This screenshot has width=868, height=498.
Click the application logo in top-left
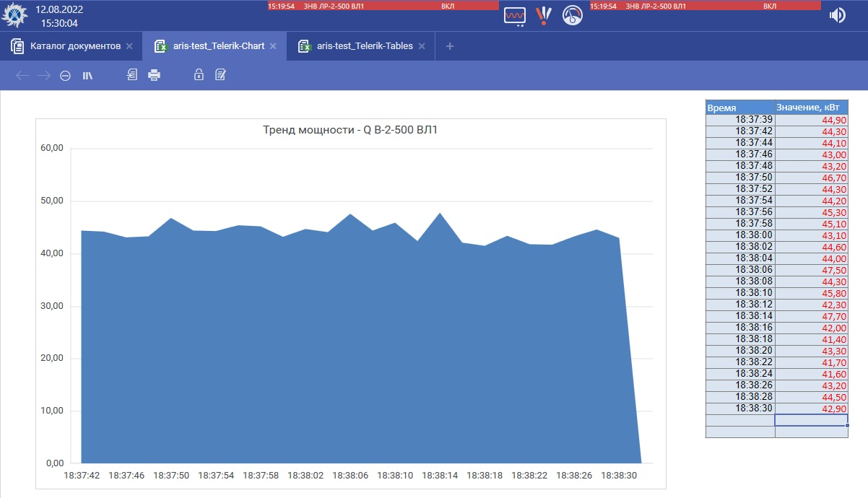[15, 15]
